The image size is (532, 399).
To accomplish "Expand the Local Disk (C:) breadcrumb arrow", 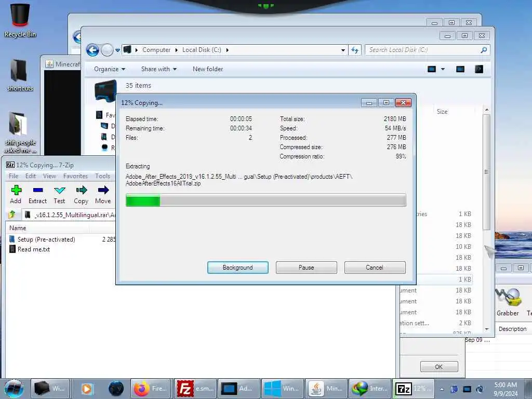I will pos(228,50).
